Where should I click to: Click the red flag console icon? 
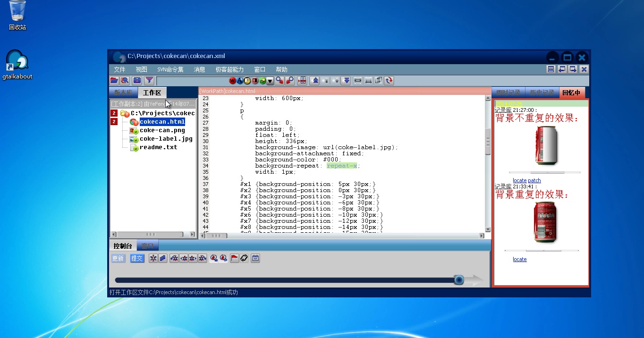[234, 258]
